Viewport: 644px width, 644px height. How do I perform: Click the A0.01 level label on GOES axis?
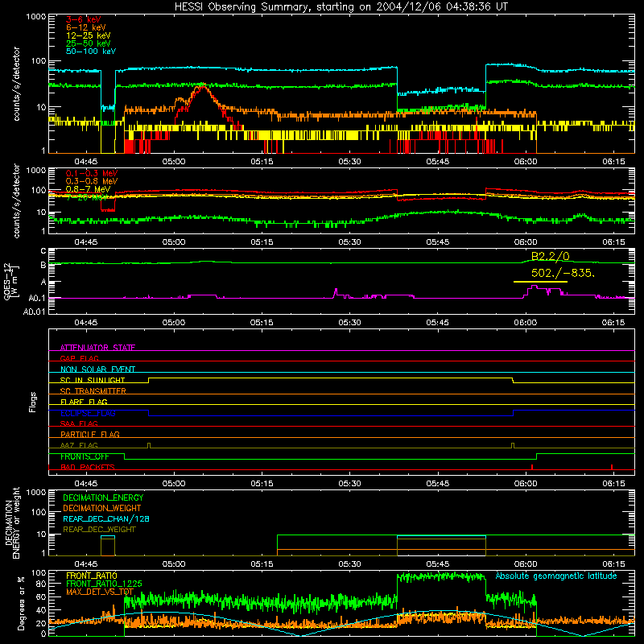[x=34, y=312]
